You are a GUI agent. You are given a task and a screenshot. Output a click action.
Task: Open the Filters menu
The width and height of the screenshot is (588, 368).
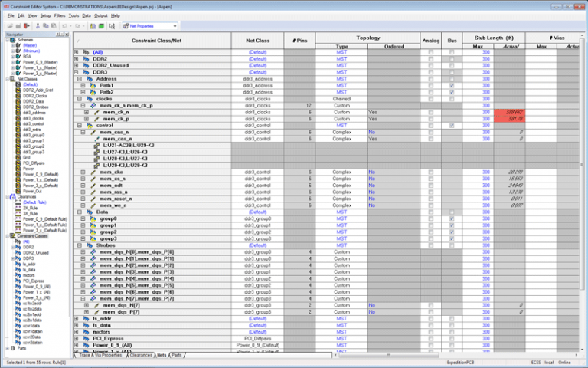click(60, 15)
